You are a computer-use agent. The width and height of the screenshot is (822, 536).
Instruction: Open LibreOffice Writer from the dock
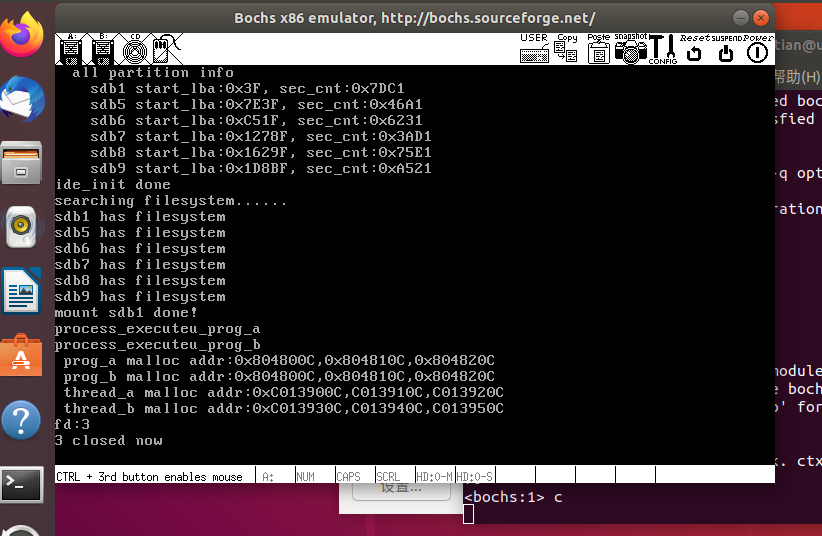coord(21,292)
